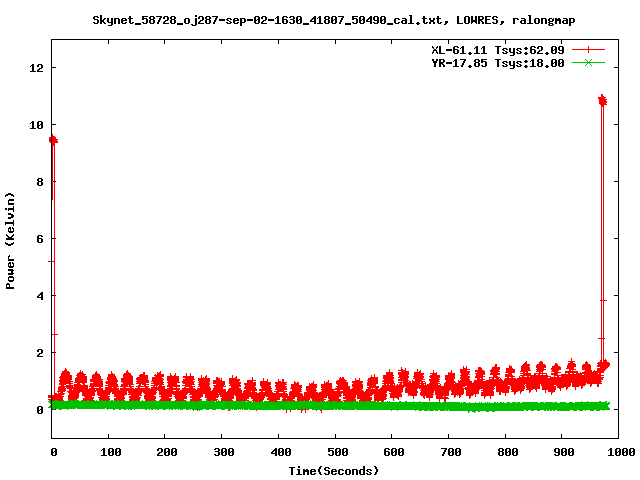Click the plot title ending in ralongmap
The height and width of the screenshot is (480, 640).
tap(333, 20)
